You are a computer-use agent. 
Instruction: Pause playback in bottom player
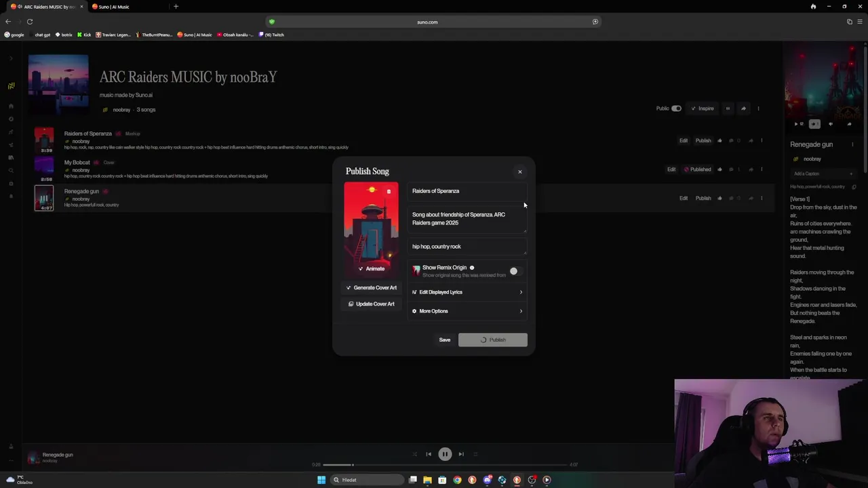click(x=445, y=455)
